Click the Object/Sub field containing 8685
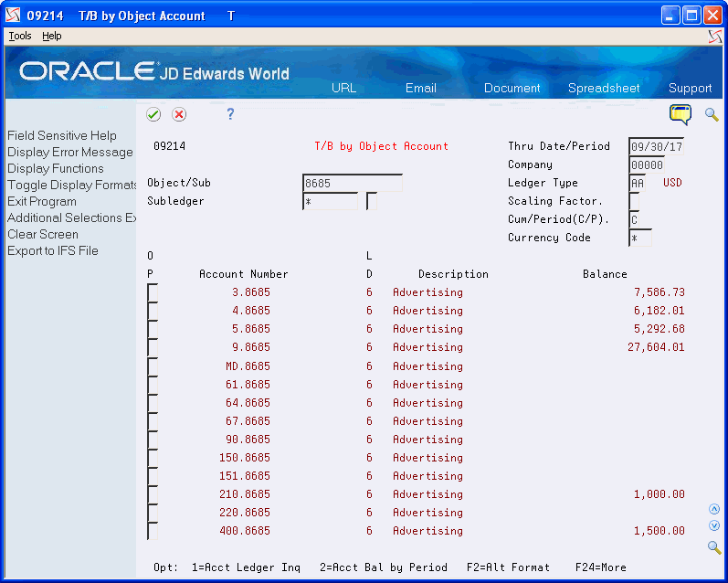This screenshot has height=583, width=728. click(x=353, y=183)
